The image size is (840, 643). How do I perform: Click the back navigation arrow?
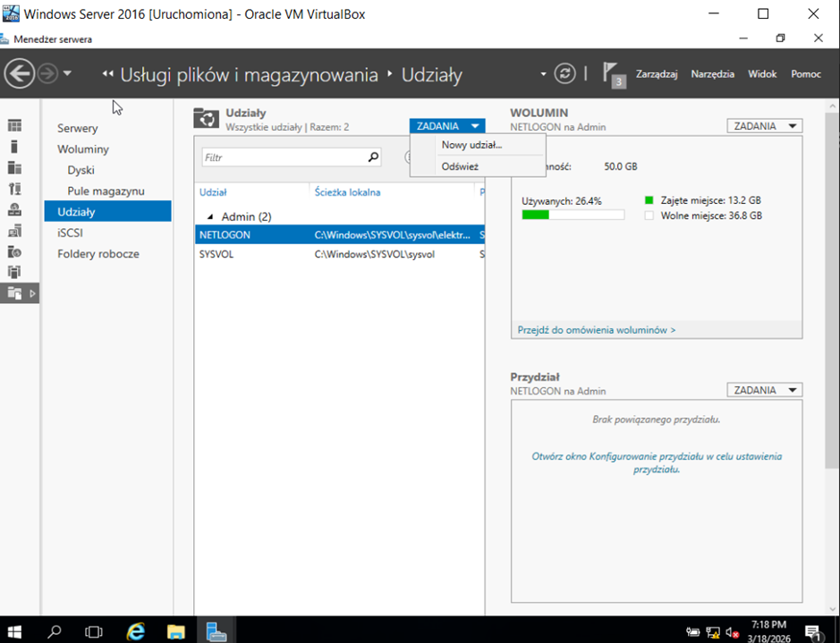coord(20,73)
